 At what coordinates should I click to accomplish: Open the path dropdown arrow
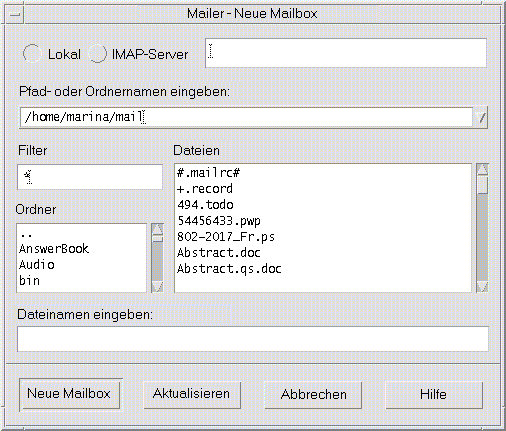pos(481,117)
